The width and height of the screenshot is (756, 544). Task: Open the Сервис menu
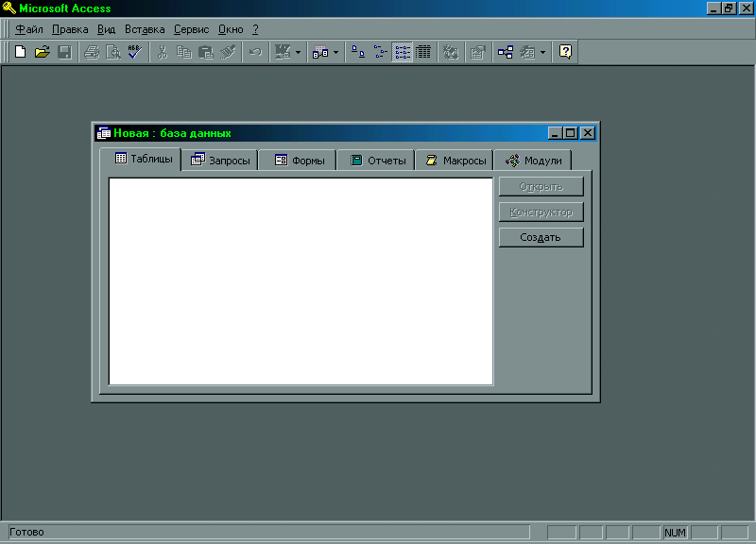pyautogui.click(x=192, y=29)
